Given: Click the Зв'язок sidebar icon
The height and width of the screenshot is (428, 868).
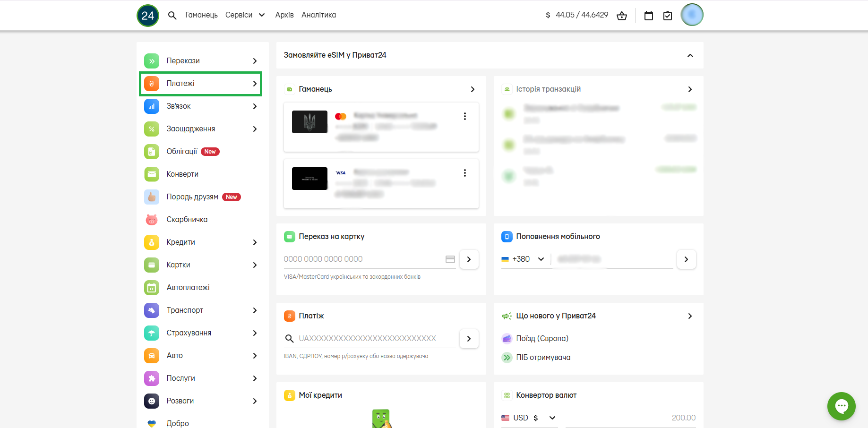Looking at the screenshot, I should pos(152,106).
